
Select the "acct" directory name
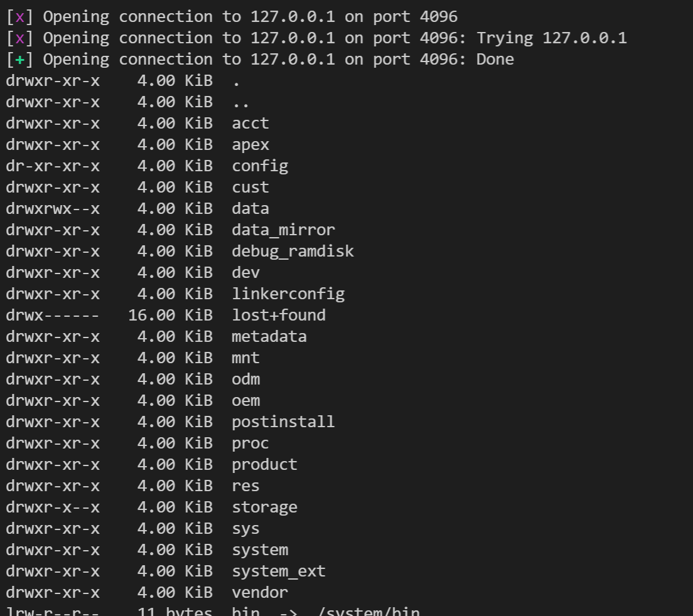[250, 124]
